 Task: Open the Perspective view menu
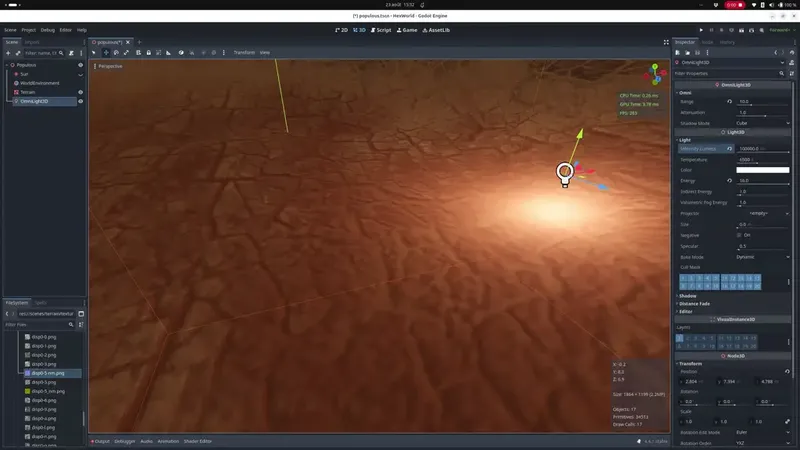[x=108, y=66]
